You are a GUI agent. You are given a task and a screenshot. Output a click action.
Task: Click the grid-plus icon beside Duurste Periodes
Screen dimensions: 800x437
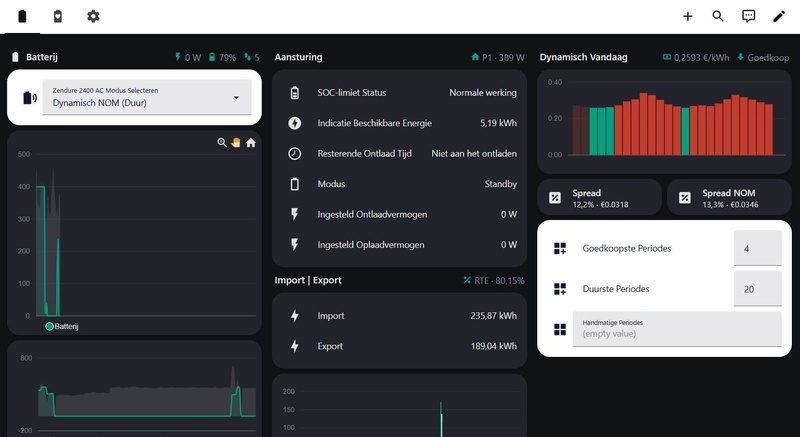coord(560,289)
